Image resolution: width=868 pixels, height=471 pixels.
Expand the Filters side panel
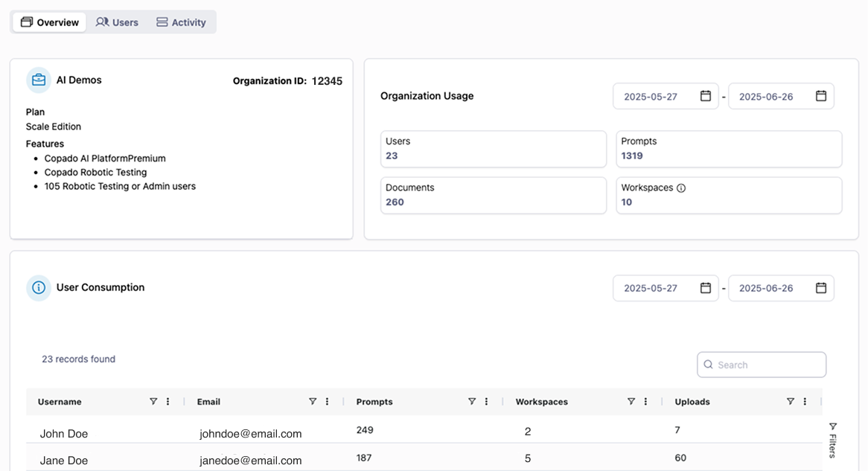tap(833, 439)
